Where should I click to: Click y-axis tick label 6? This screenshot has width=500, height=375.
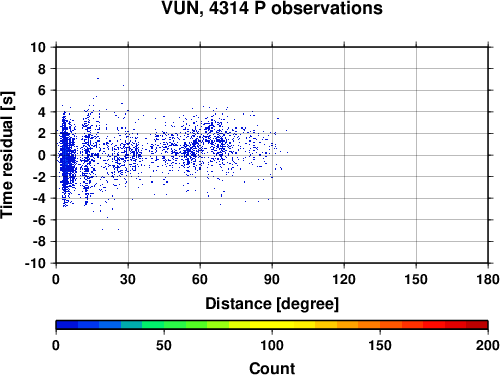tap(42, 90)
